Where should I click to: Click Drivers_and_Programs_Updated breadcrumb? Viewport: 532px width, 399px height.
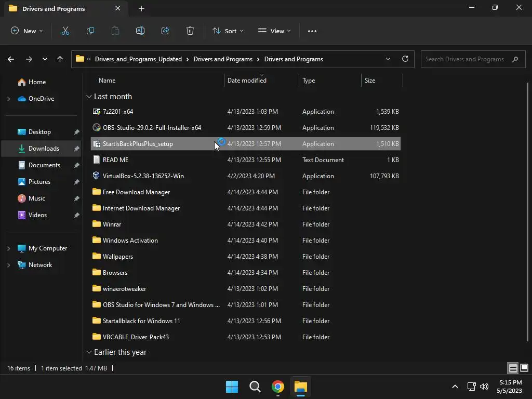[138, 59]
